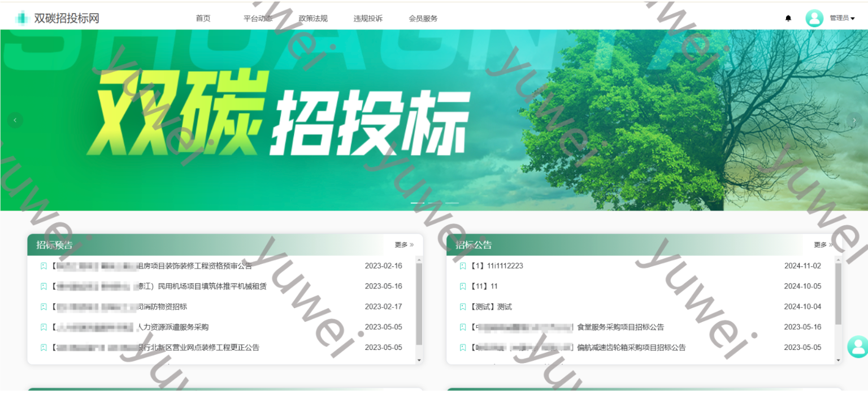Open 【测试】测试 announcement

click(491, 307)
